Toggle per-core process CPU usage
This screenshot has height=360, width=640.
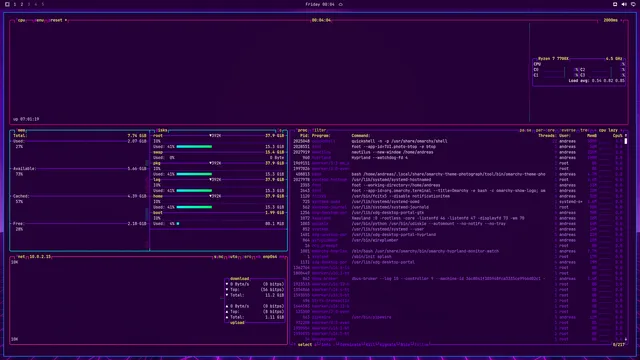pyautogui.click(x=545, y=130)
